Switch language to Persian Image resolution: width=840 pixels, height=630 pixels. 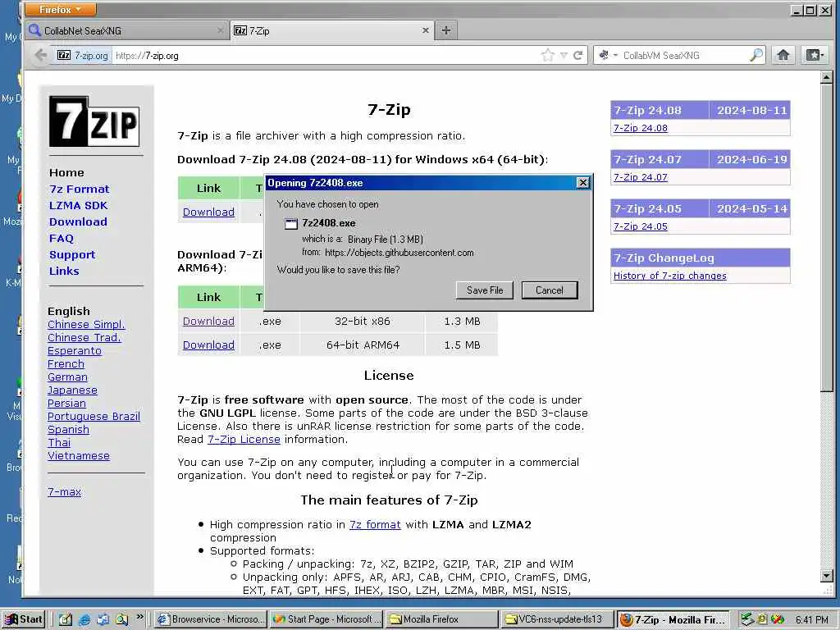pyautogui.click(x=67, y=404)
